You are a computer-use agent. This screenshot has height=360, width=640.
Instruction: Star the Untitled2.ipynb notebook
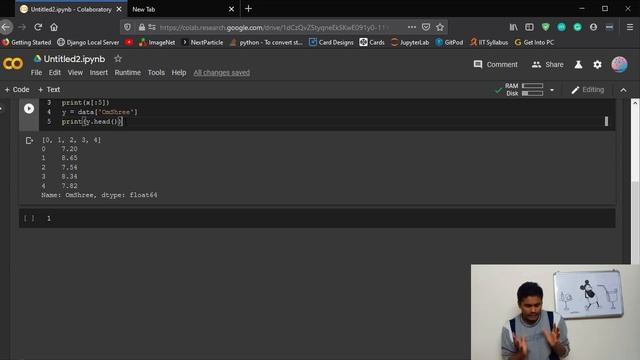click(118, 59)
